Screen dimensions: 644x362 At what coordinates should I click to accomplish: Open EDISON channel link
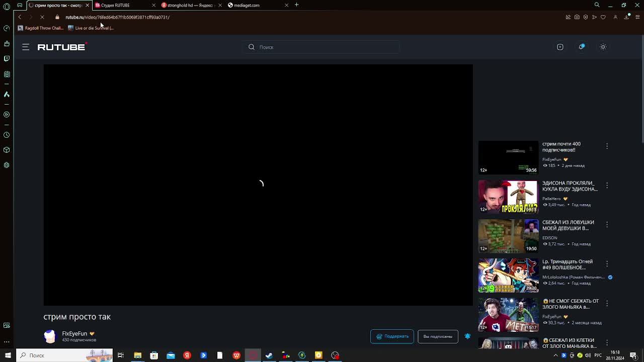(549, 238)
